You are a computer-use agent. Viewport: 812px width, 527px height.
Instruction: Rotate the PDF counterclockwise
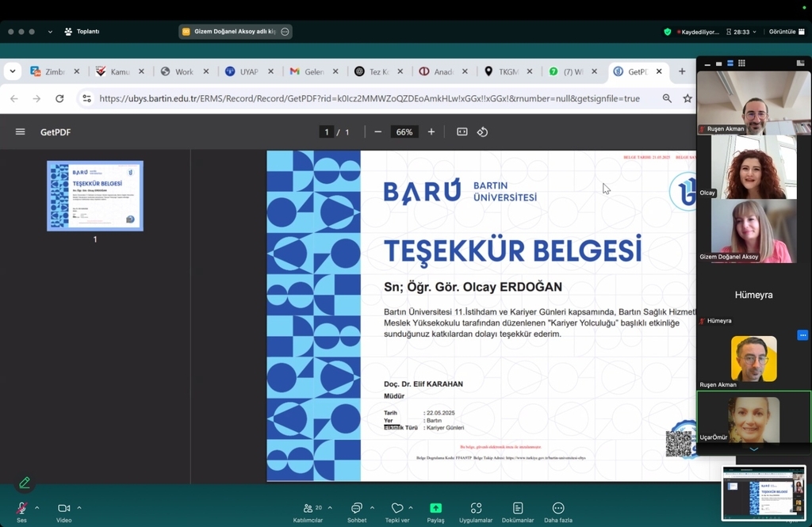click(482, 132)
